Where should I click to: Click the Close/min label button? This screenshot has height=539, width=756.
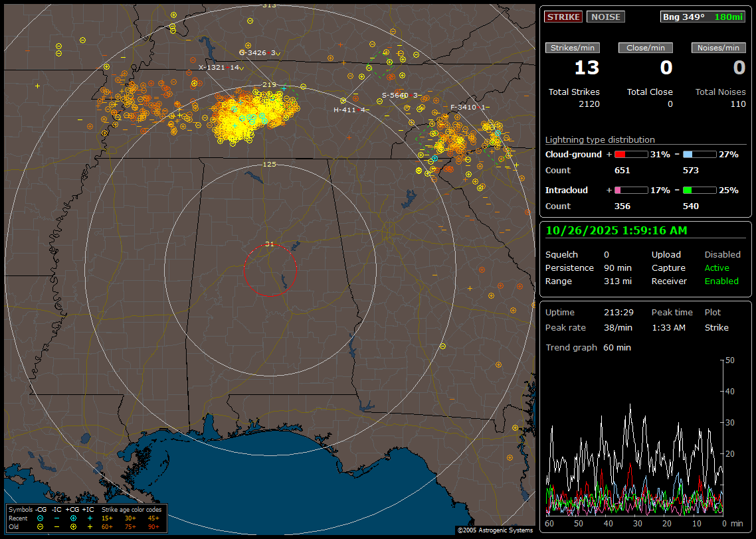coord(646,48)
